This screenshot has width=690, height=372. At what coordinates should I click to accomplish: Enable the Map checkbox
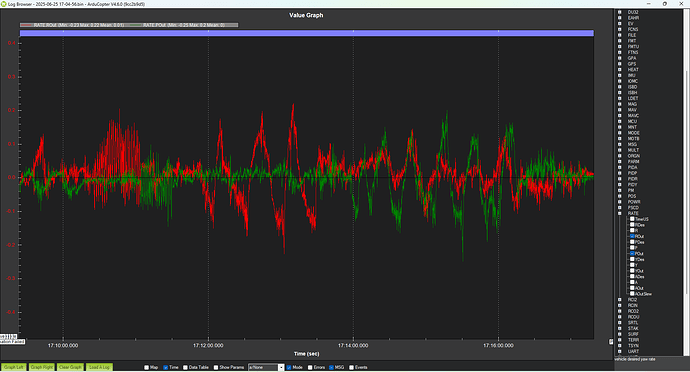(147, 367)
